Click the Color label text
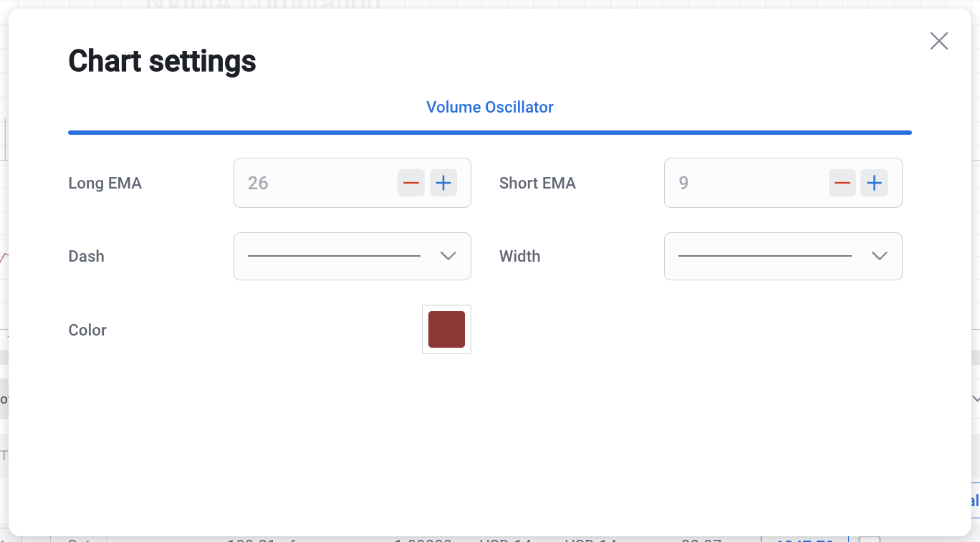Image resolution: width=980 pixels, height=542 pixels. tap(87, 330)
